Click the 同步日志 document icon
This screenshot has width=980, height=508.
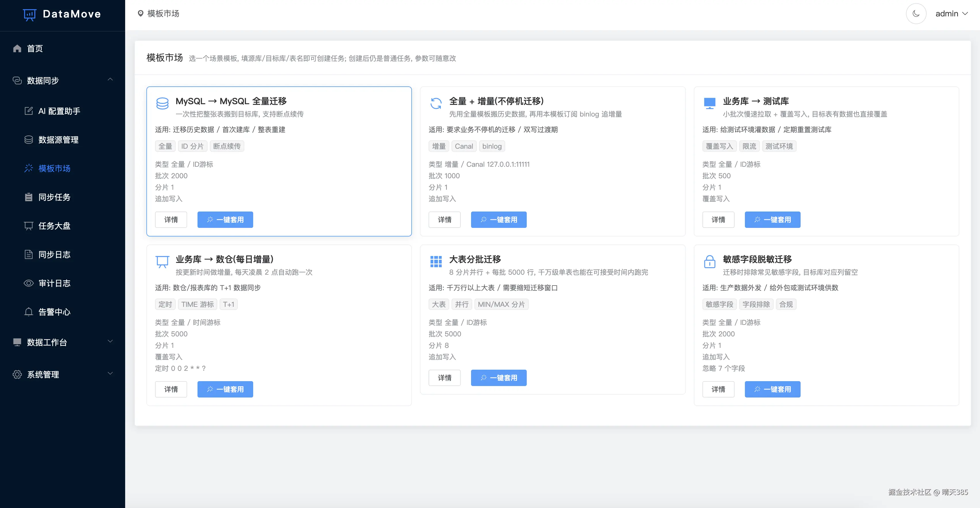(x=28, y=254)
